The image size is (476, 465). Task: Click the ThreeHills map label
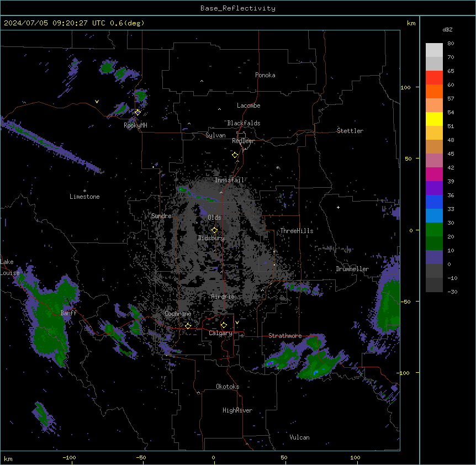(x=297, y=231)
